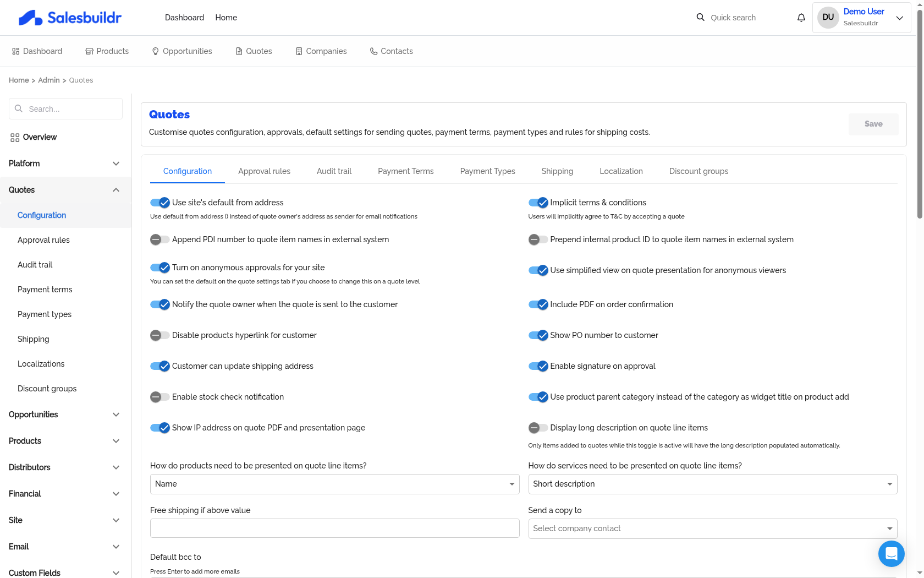The height and width of the screenshot is (578, 924).
Task: Select the Configuration tab
Action: [x=188, y=171]
